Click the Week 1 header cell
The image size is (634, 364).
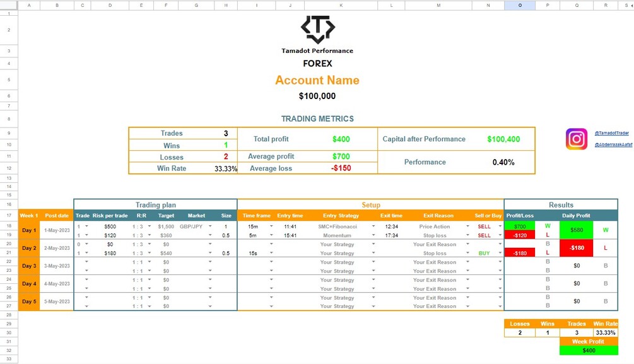point(29,216)
